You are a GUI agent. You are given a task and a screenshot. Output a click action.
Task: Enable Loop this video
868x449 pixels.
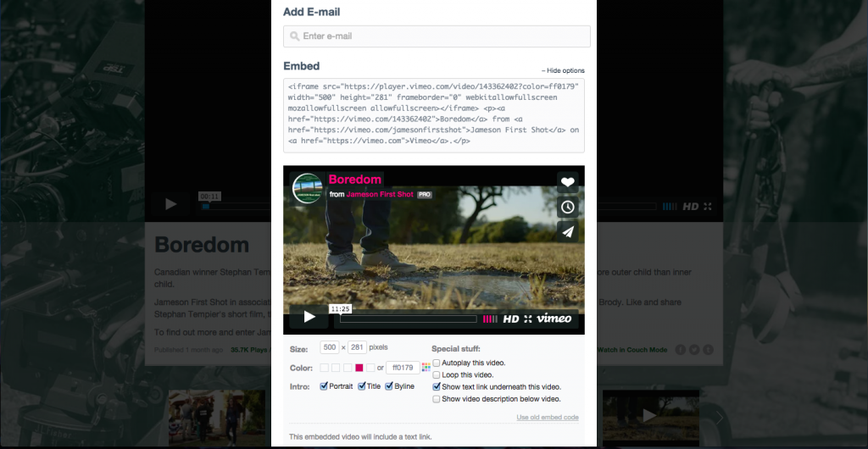coord(437,375)
